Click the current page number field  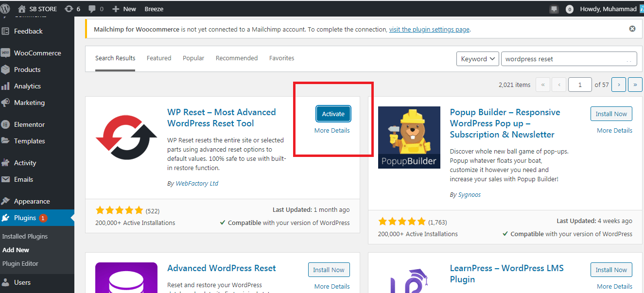(x=580, y=85)
